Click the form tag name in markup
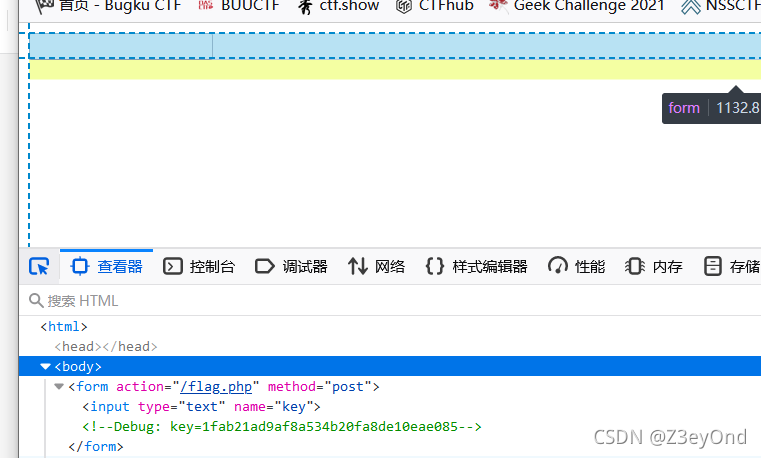Viewport: 761px width, 458px height. pyautogui.click(x=92, y=387)
